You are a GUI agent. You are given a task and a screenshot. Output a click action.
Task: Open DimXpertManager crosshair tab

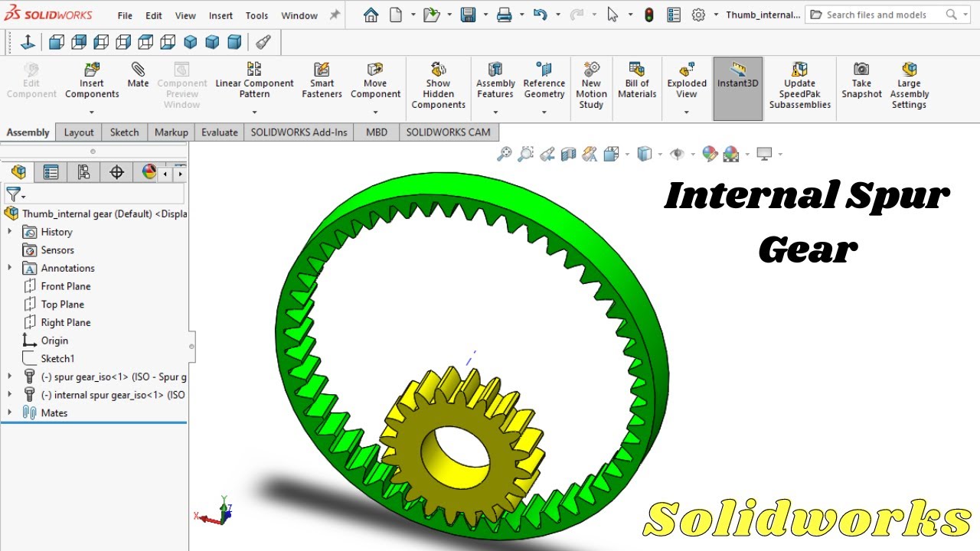point(116,172)
